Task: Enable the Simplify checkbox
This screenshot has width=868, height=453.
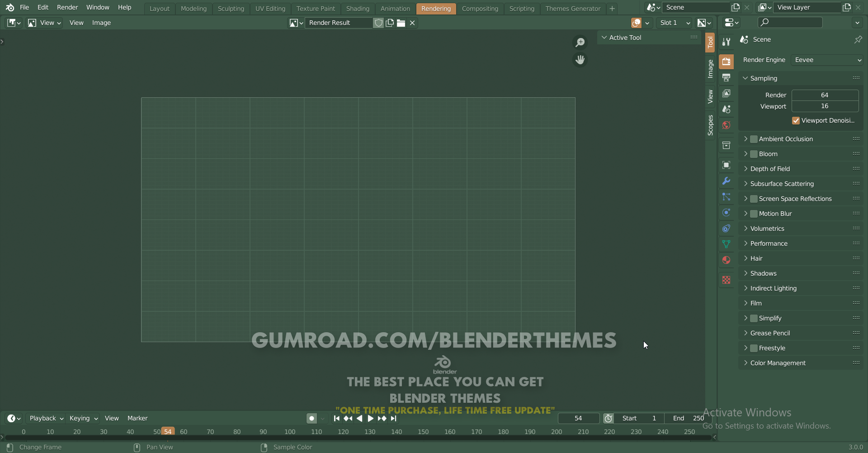Action: point(754,318)
